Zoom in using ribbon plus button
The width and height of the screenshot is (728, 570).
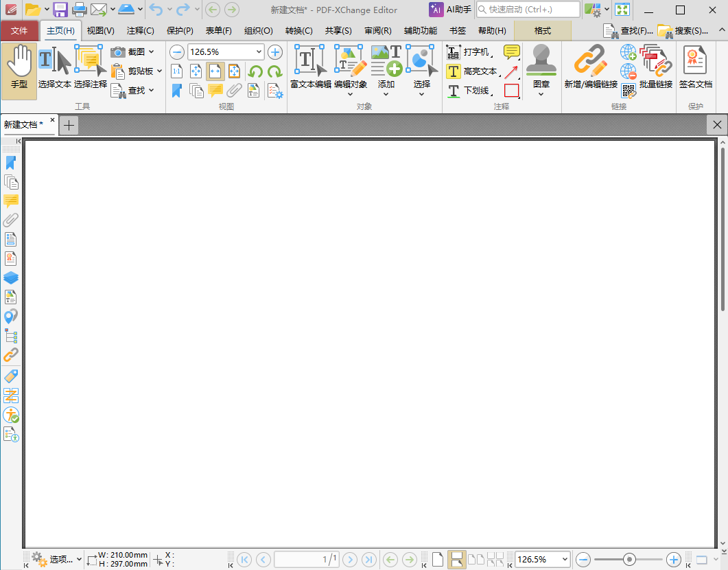(275, 52)
